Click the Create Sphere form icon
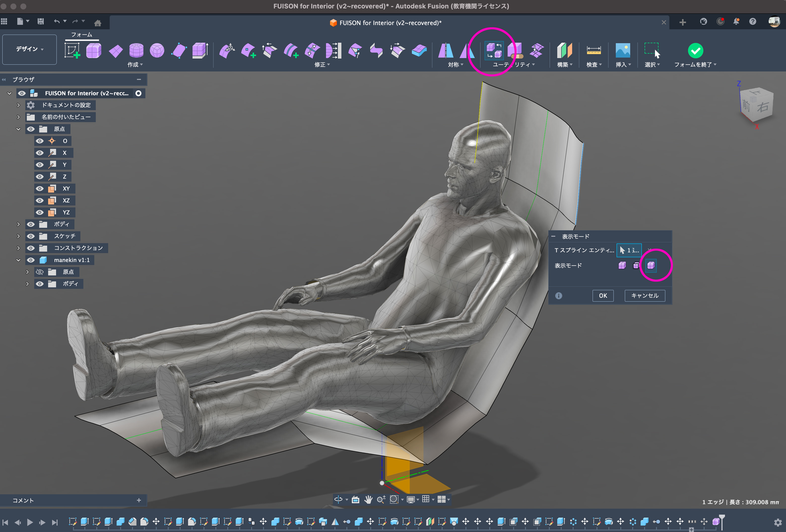786x532 pixels. pos(157,51)
